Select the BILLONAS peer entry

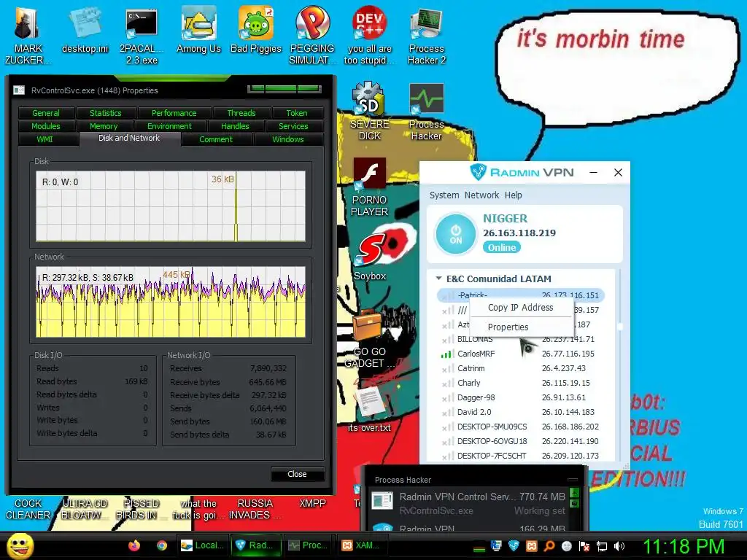point(521,339)
